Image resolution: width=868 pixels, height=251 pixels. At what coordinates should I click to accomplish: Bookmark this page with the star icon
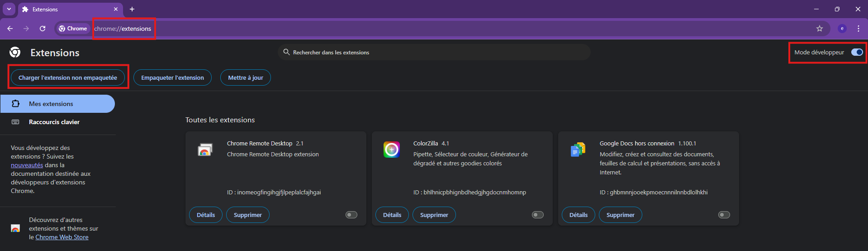(x=819, y=29)
